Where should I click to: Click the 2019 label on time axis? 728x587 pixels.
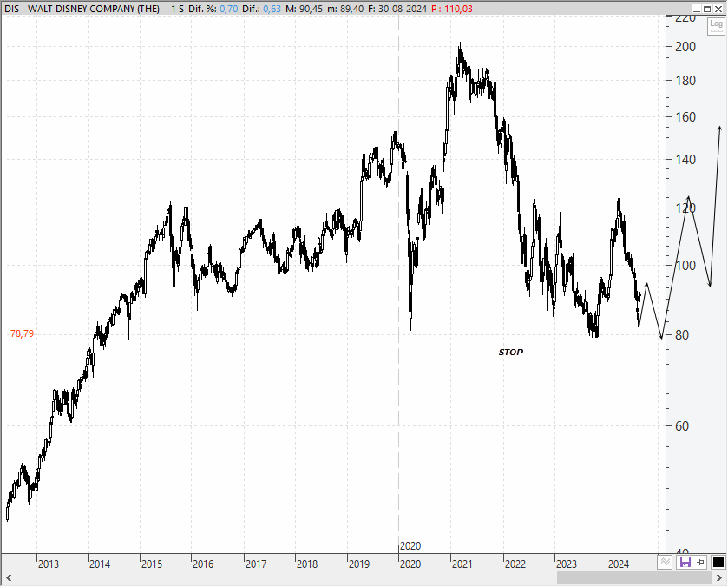(x=359, y=564)
